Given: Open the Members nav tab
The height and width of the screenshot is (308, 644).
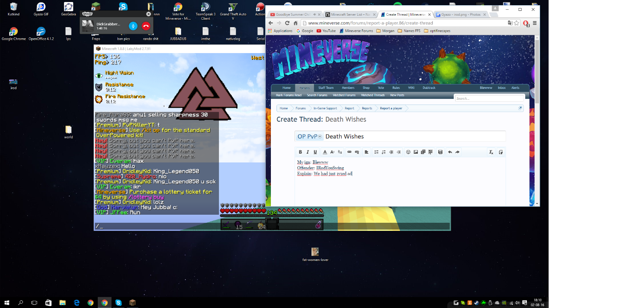Looking at the screenshot, I should pyautogui.click(x=348, y=88).
